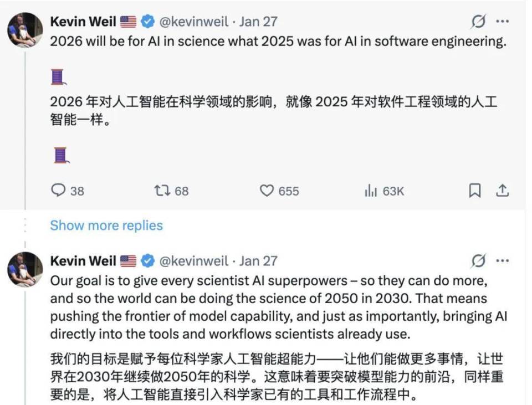
Task: Open the repost menu on the first tweet
Action: 161,191
